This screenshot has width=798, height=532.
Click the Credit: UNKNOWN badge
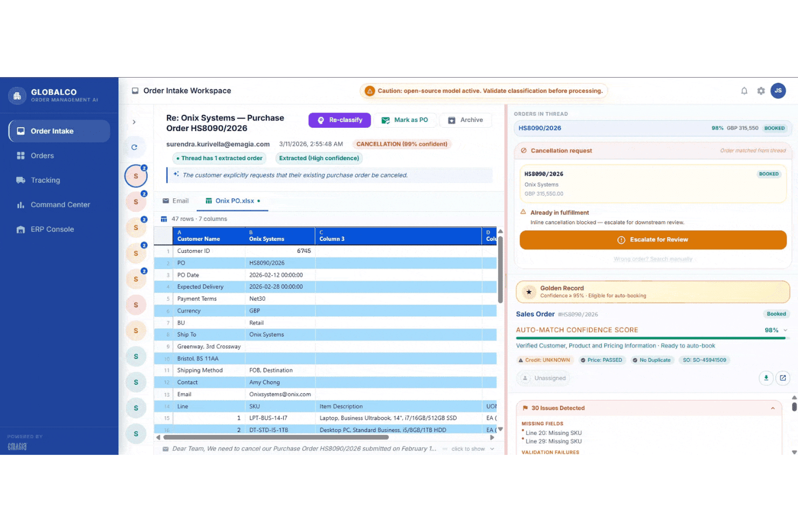click(x=544, y=360)
